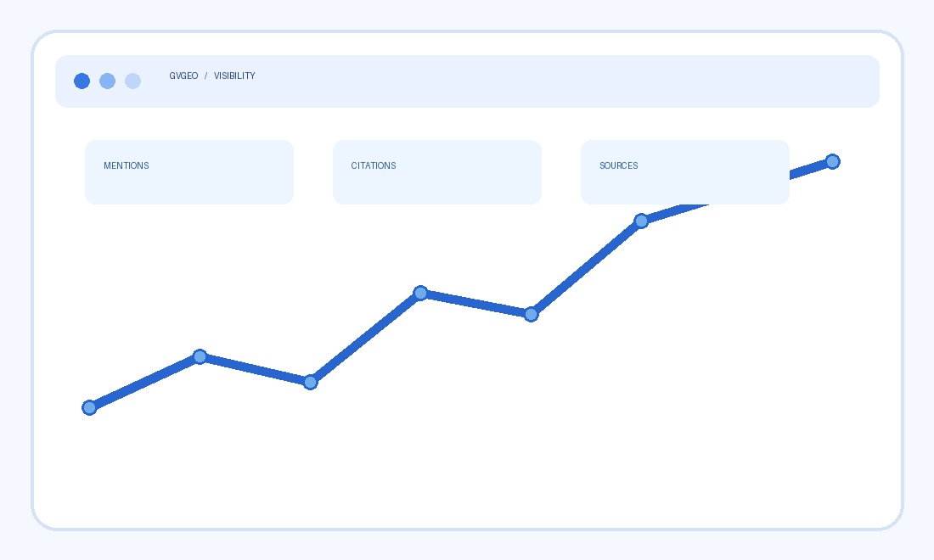Click the darkest blue window dot

(x=82, y=81)
